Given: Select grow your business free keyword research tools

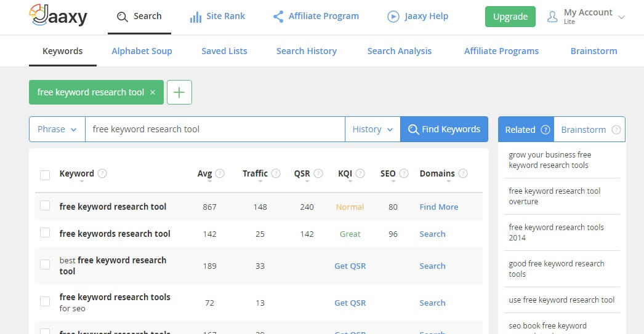Looking at the screenshot, I should tap(550, 160).
